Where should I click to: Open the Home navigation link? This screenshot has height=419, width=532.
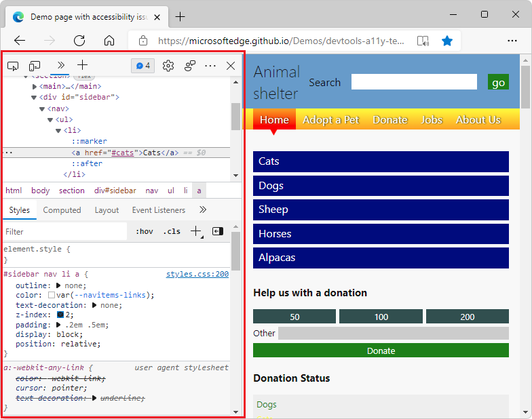click(x=274, y=119)
